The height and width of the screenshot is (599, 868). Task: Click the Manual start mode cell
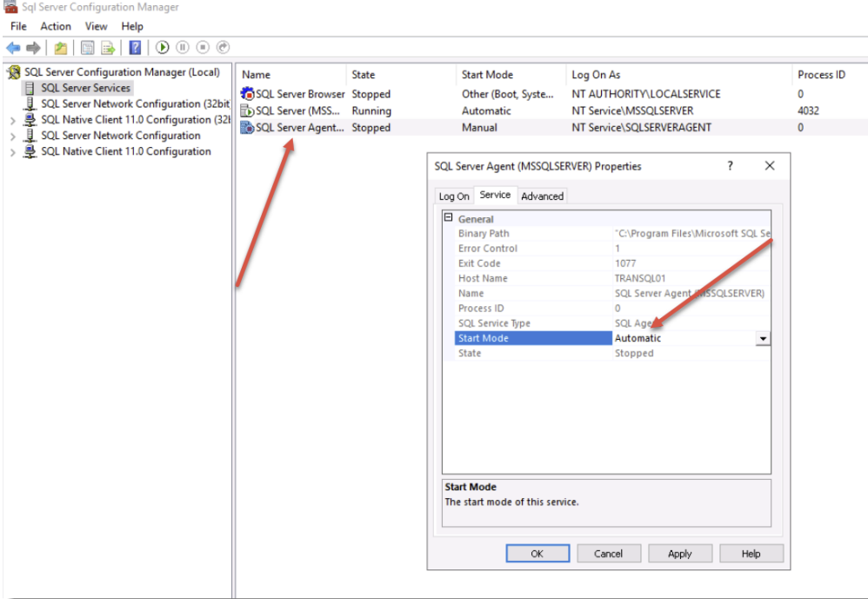479,128
